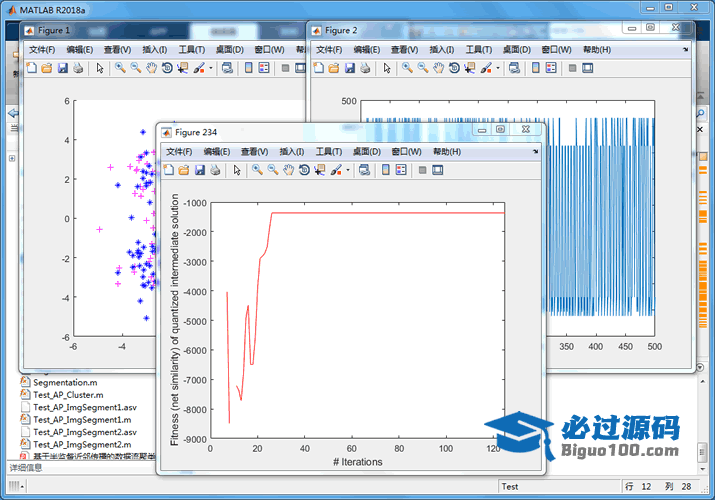This screenshot has height=500, width=715.
Task: Save Figure 1 with the floppy disk icon
Action: click(62, 68)
